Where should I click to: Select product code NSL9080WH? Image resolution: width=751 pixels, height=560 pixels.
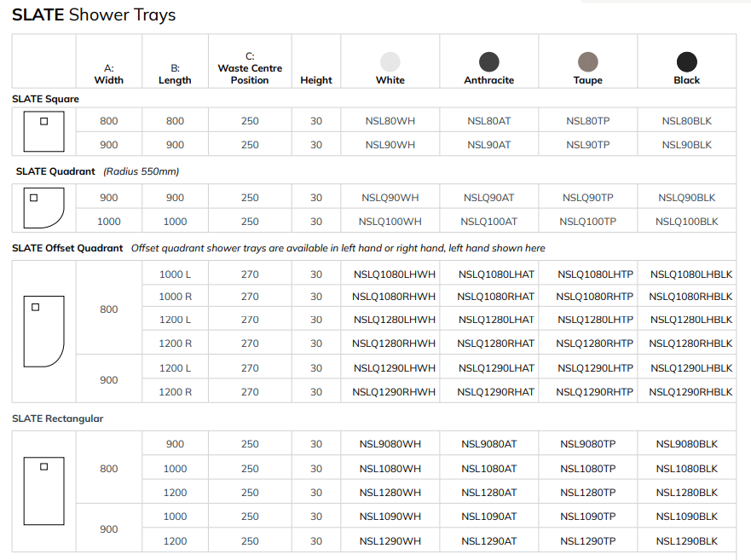click(390, 444)
